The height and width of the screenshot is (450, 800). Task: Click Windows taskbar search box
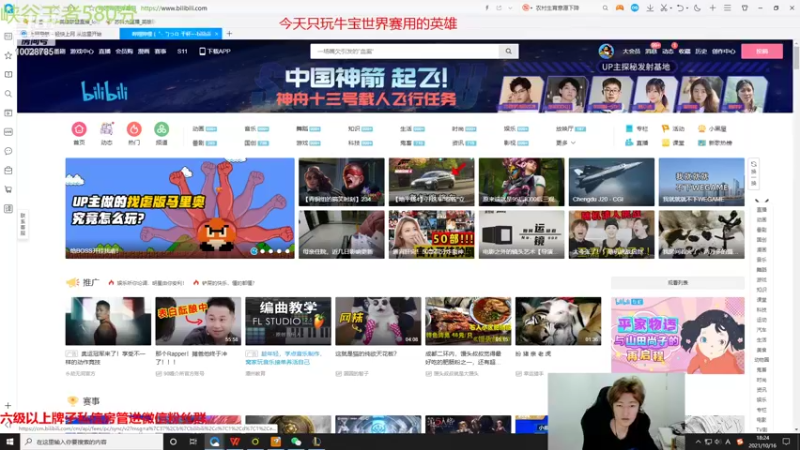(x=93, y=442)
